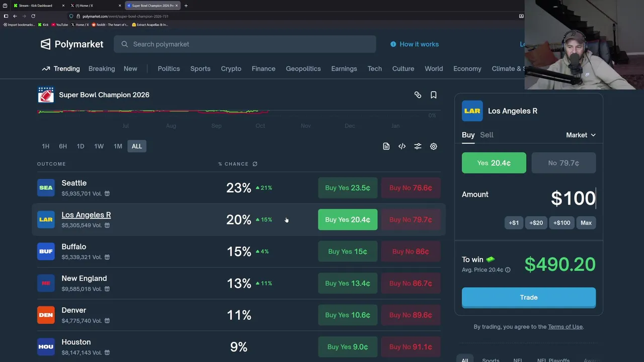The image size is (644, 362).
Task: Open the YouTube bookmark
Action: tap(59, 25)
